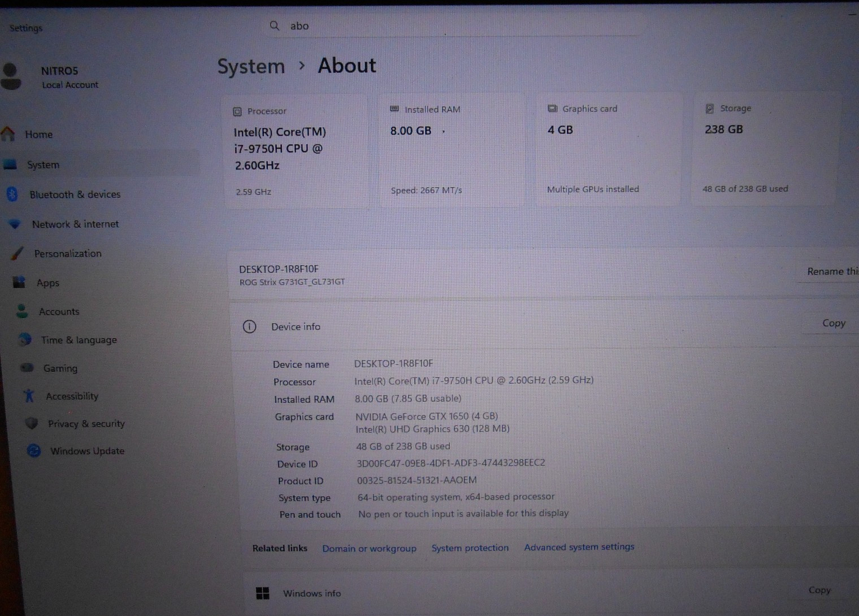Screen dimensions: 859x616
Task: Click the Settings window title
Action: pos(26,28)
